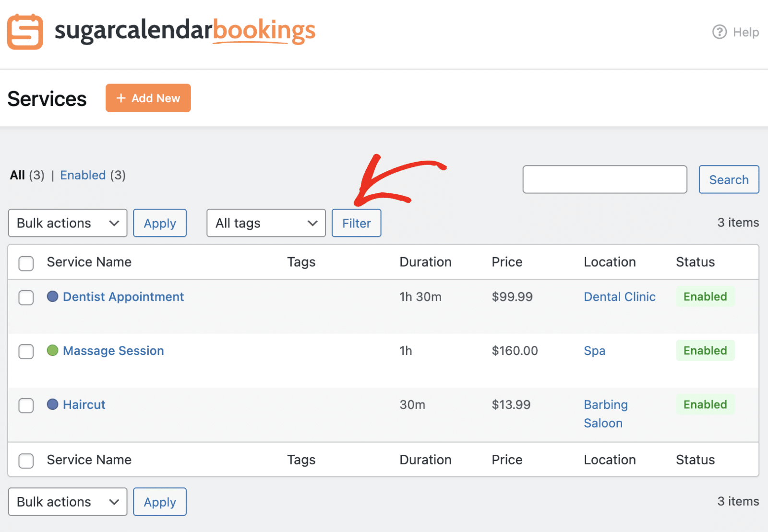Open the top Bulk actions dropdown

[x=67, y=223]
